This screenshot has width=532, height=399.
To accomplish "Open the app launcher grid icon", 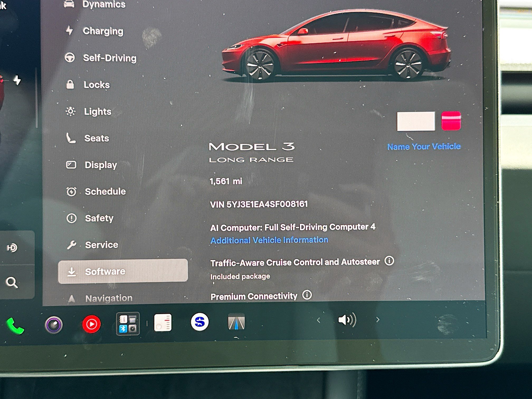I will (x=128, y=324).
